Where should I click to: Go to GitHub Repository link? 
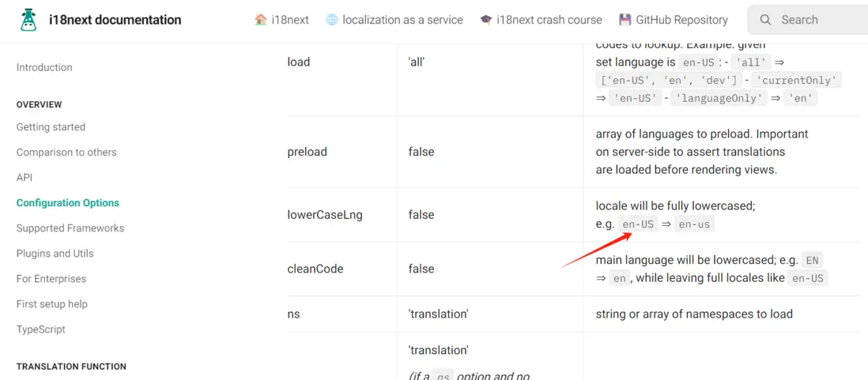click(681, 20)
